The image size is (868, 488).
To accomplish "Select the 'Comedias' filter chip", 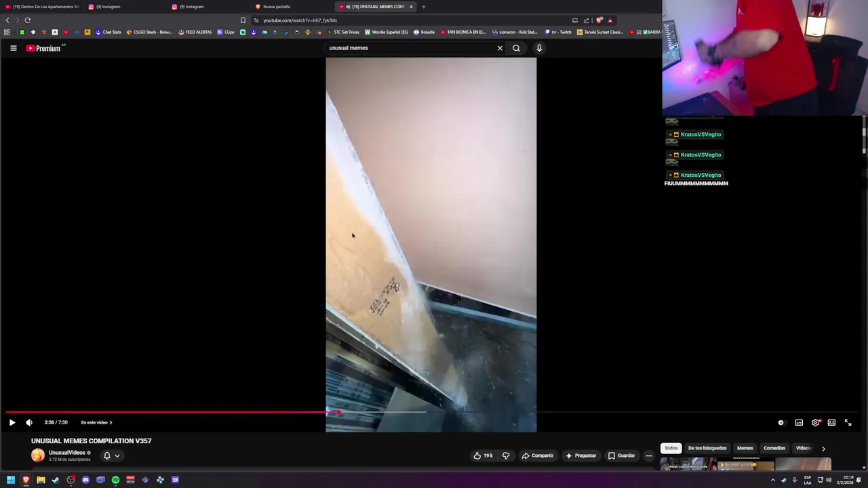I will pyautogui.click(x=774, y=448).
